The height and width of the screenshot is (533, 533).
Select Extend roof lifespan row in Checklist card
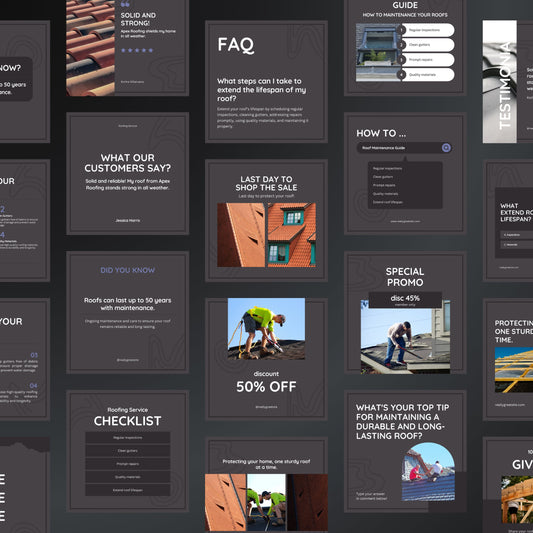coord(127,490)
